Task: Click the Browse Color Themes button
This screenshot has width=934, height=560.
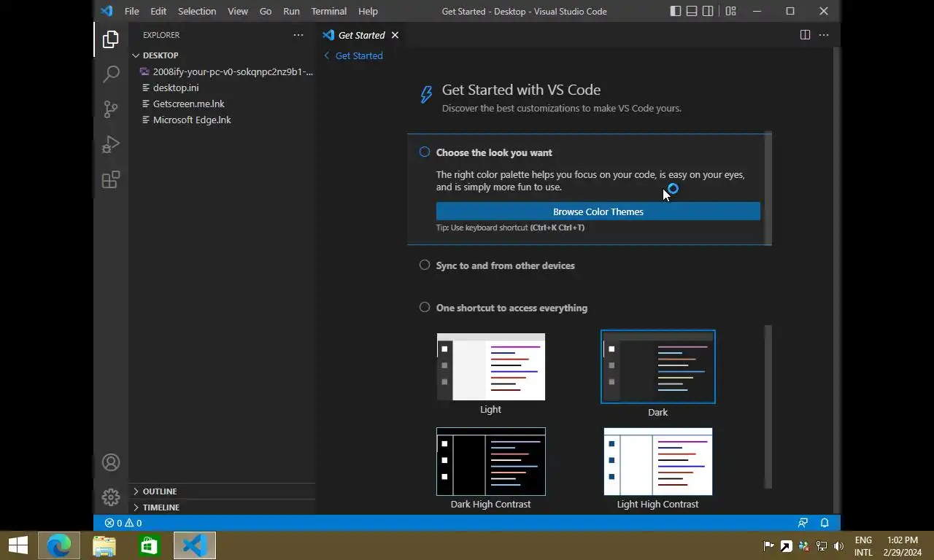Action: pos(598,211)
